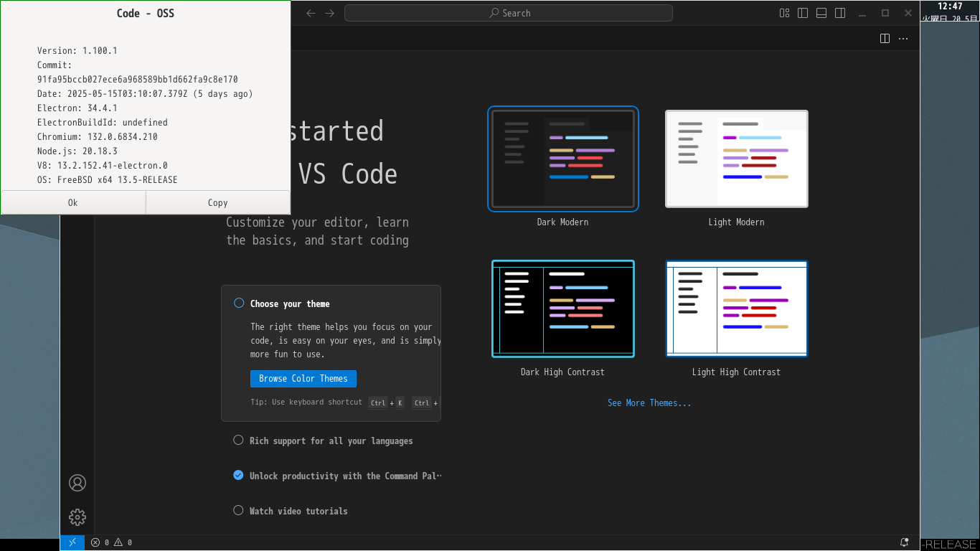The width and height of the screenshot is (980, 551).
Task: Click the 'ElectronBuildId: undefined' line
Action: [x=103, y=123]
